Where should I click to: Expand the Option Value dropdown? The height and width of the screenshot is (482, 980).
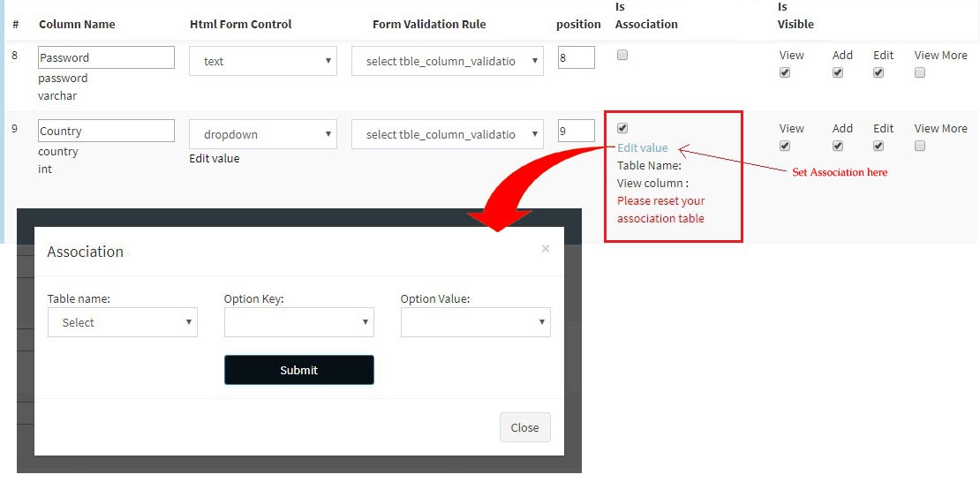tap(475, 322)
